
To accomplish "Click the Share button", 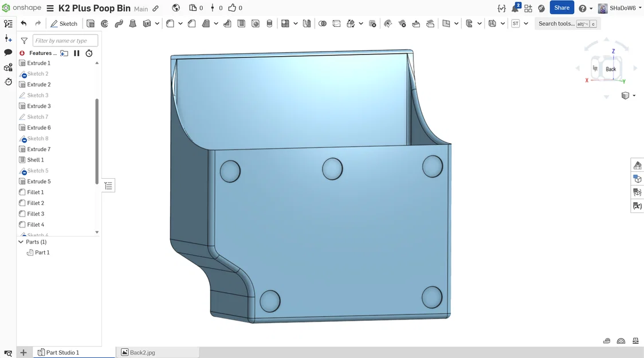I will point(561,8).
